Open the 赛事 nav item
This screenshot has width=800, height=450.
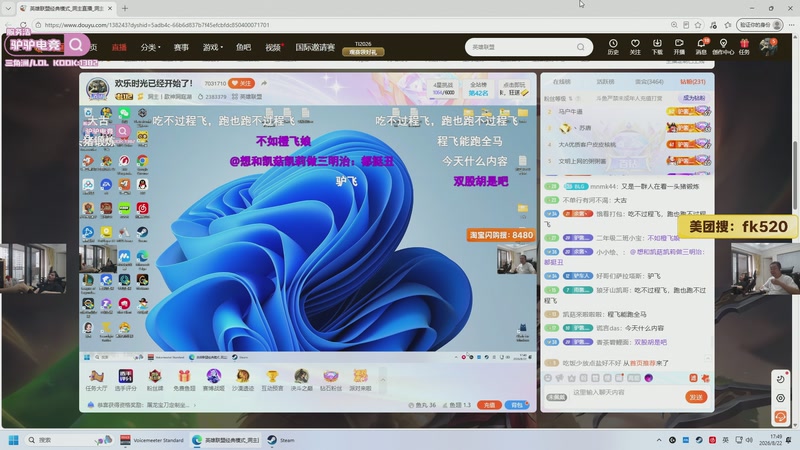(181, 47)
